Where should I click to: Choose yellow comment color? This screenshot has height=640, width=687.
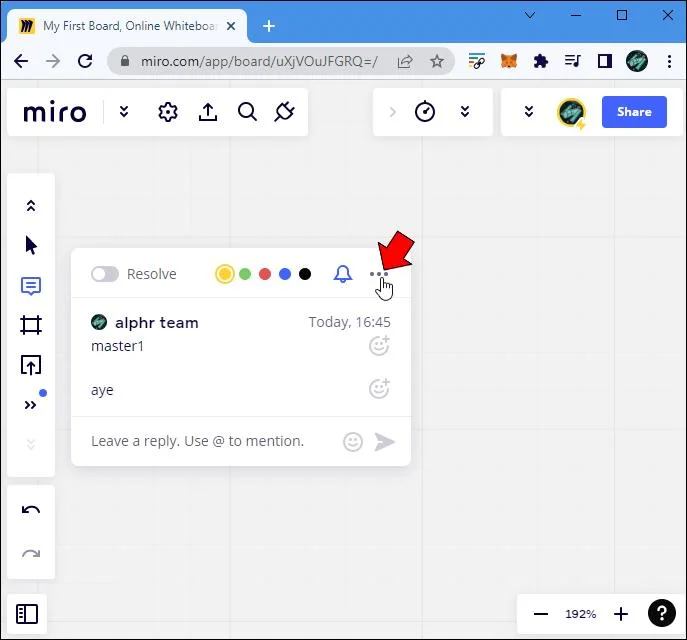tap(225, 274)
